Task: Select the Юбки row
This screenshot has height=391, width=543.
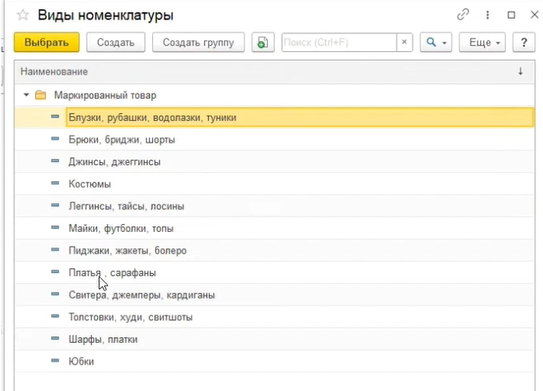Action: [274, 361]
